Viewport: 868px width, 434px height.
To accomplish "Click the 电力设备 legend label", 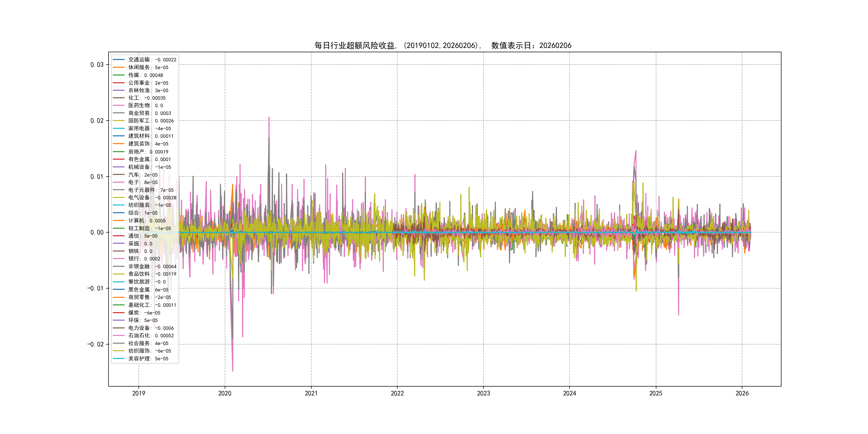I will point(151,328).
